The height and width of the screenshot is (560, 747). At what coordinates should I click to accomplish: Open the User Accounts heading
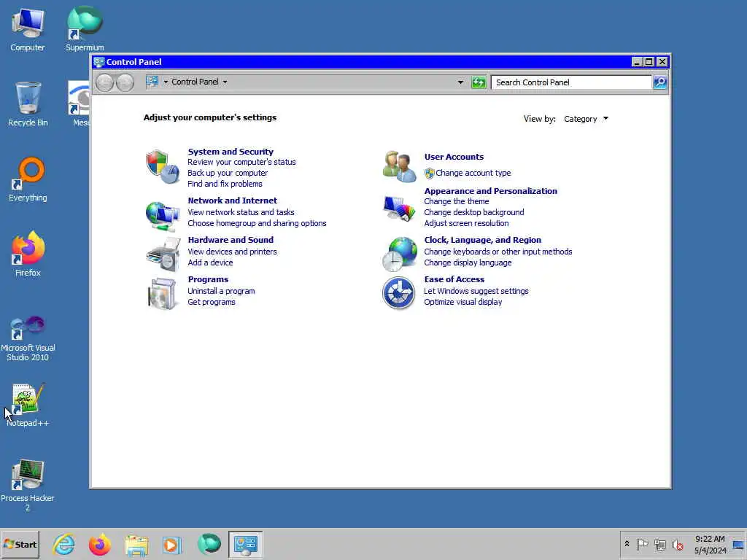tap(454, 157)
